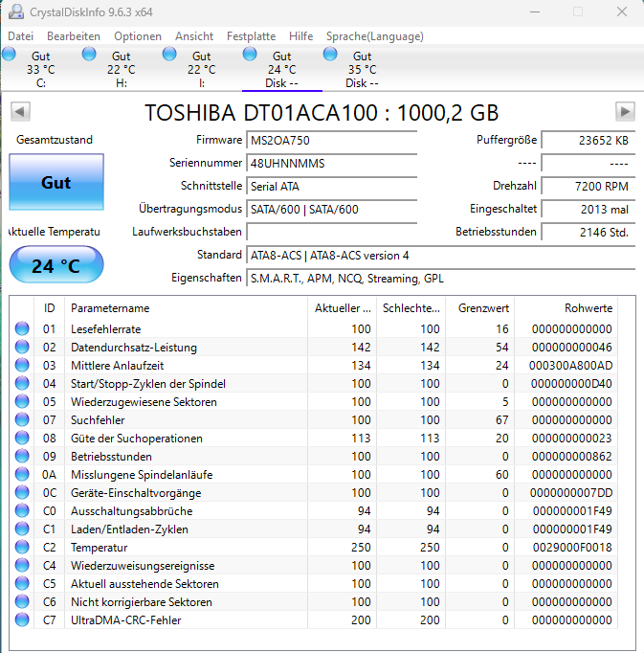Open the Sprache(Language) menu
644x653 pixels.
click(375, 36)
